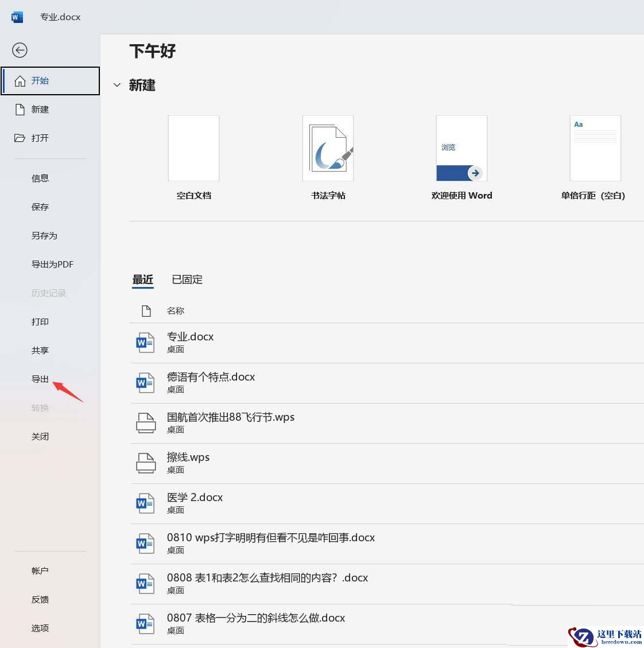The width and height of the screenshot is (644, 648).
Task: Click the open-folder icon beside 打开
Action: (20, 138)
